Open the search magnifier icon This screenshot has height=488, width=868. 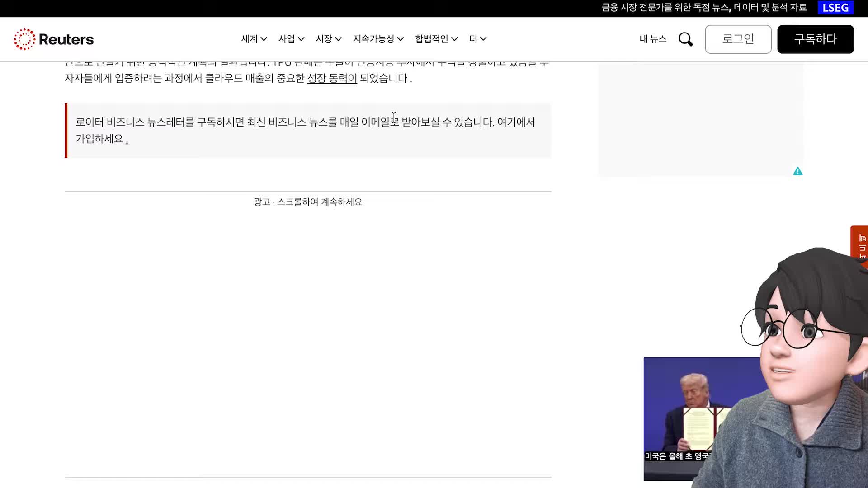coord(685,39)
